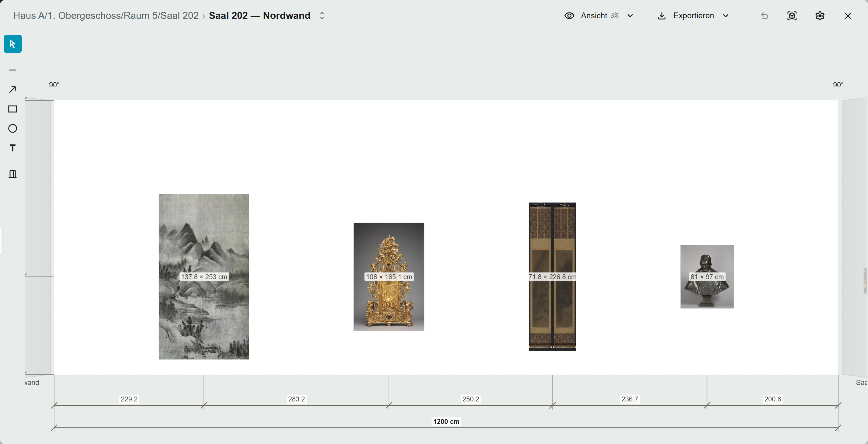868x444 pixels.
Task: Click the Saal 202 — Nordwand title
Action: pos(259,16)
